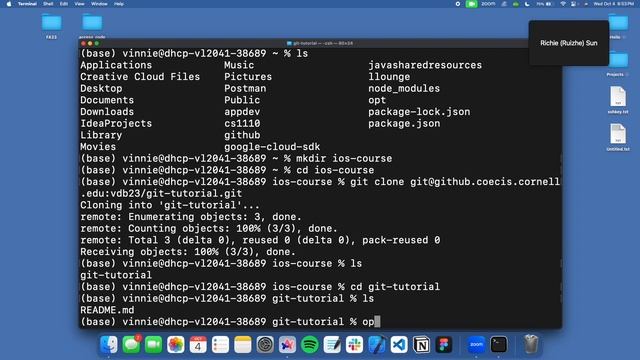Click the Focus moon icon in menu bar

[x=527, y=4]
